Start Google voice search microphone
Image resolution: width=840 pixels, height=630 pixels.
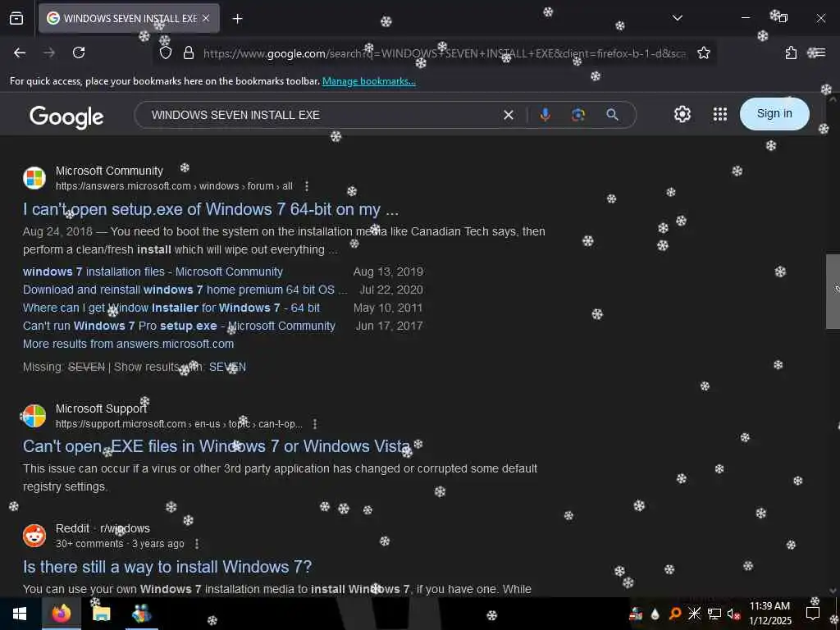pos(545,115)
